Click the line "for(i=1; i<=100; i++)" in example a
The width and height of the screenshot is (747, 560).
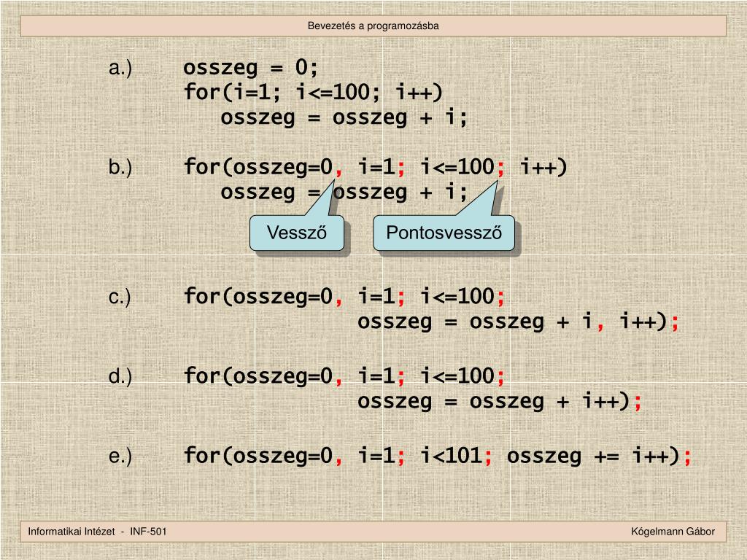coord(313,92)
